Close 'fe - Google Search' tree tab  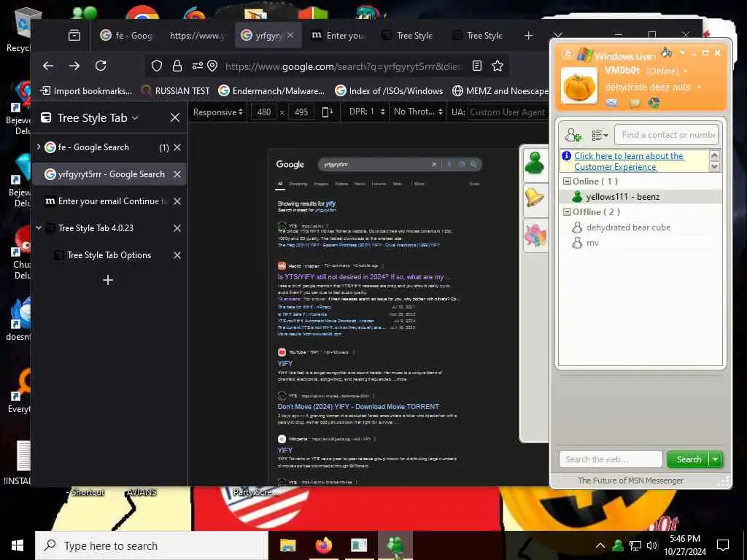177,147
